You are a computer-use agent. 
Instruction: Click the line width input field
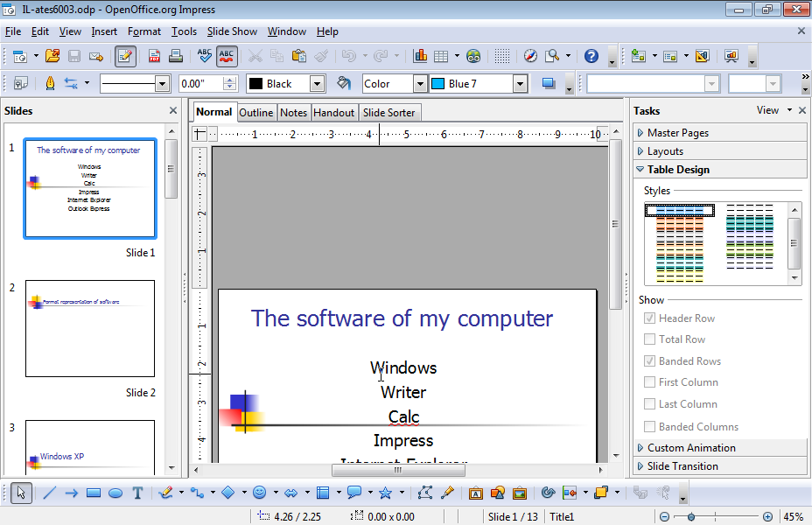pyautogui.click(x=201, y=83)
